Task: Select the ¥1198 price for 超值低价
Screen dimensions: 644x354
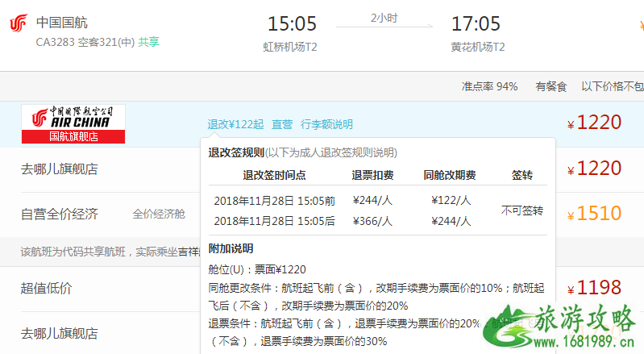Action: (594, 287)
